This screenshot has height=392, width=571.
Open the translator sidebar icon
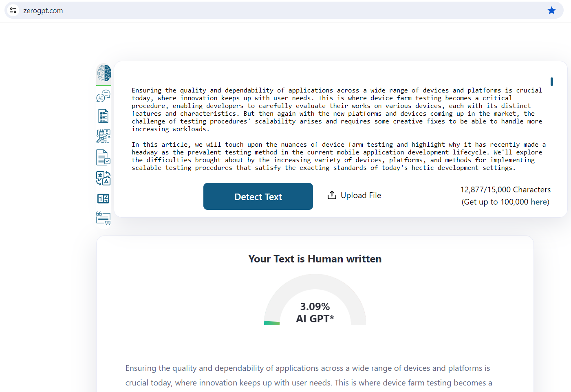pyautogui.click(x=104, y=178)
